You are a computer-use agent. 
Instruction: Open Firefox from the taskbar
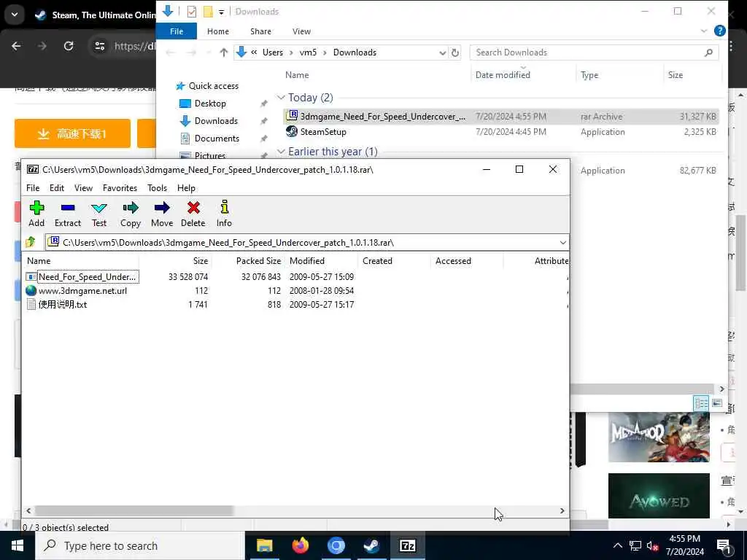300,545
